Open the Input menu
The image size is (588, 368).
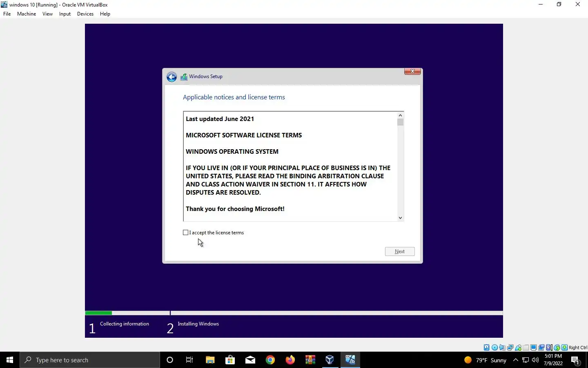[x=65, y=14]
